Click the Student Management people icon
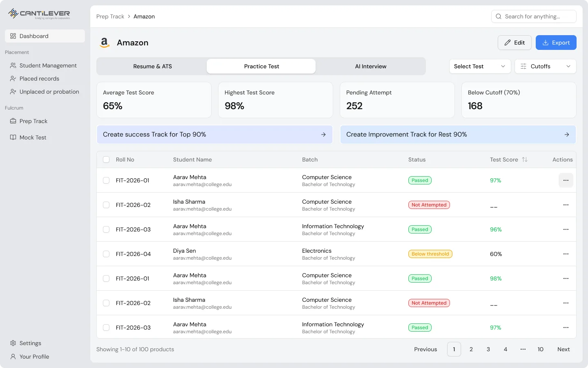This screenshot has width=588, height=368. 13,65
